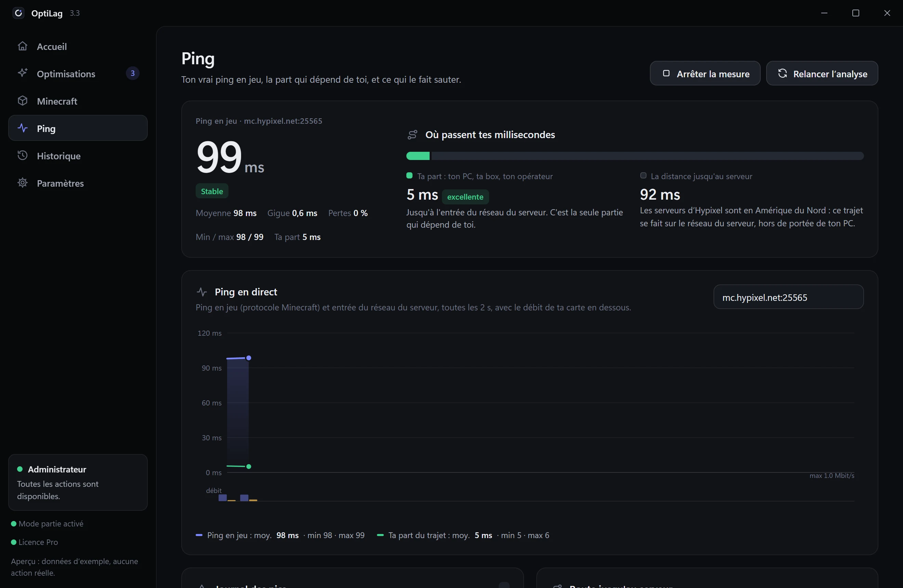Click the excellente rating badge

tap(465, 197)
